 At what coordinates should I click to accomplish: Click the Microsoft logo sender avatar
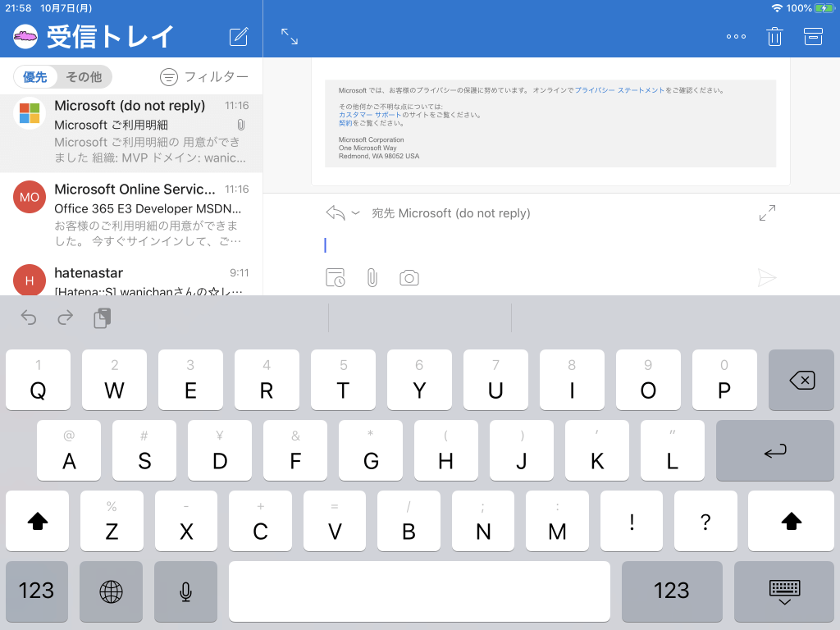click(x=30, y=113)
